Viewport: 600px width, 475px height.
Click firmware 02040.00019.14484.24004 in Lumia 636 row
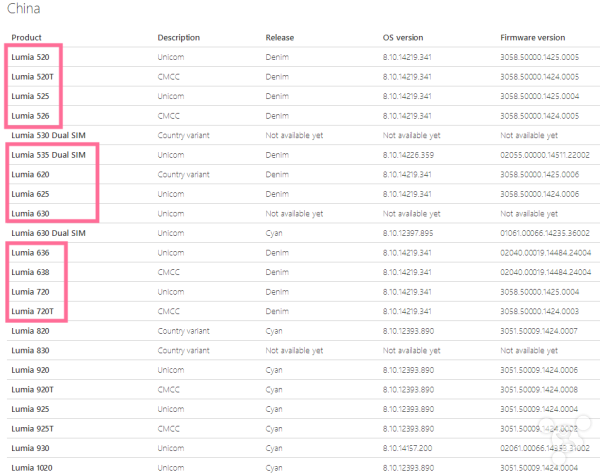[546, 253]
